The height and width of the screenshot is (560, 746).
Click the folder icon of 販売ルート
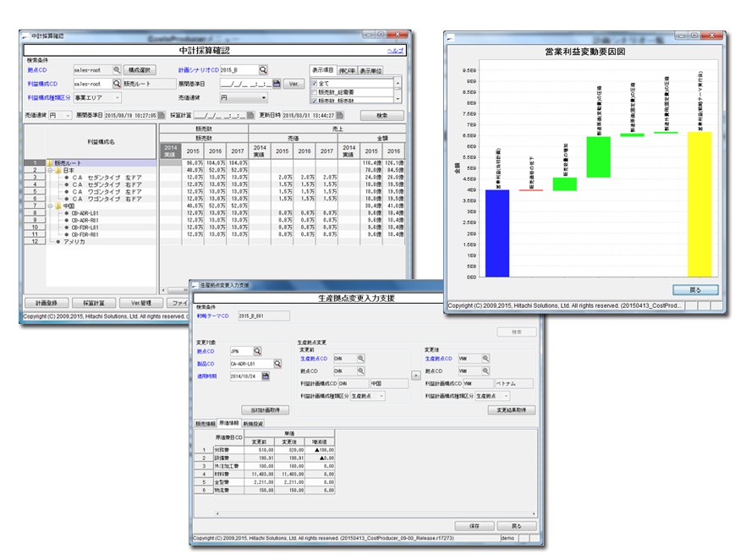click(x=49, y=162)
